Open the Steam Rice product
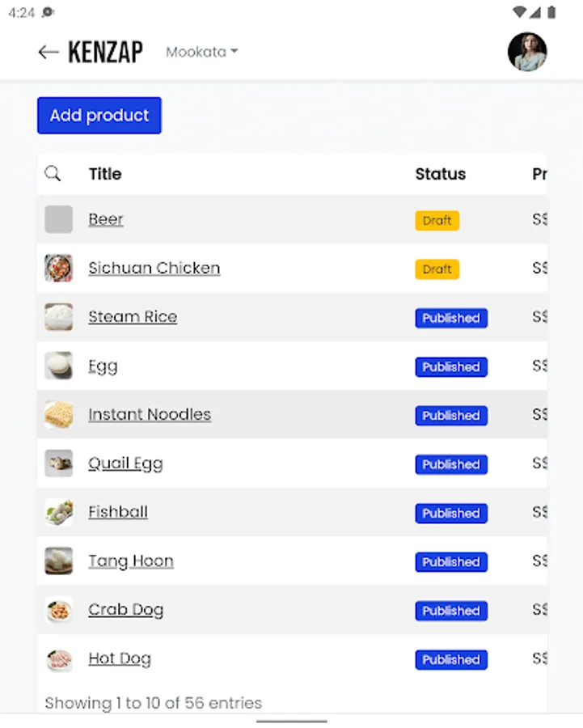 (133, 317)
